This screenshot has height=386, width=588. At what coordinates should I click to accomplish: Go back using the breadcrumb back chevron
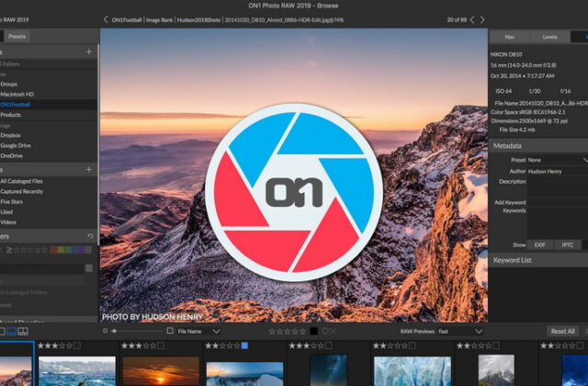click(106, 19)
